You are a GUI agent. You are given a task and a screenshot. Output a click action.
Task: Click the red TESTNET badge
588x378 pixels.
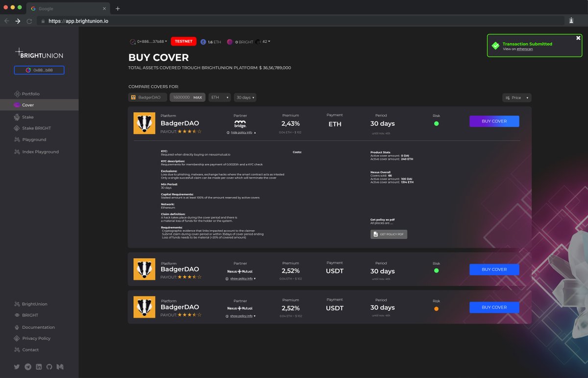pos(183,42)
